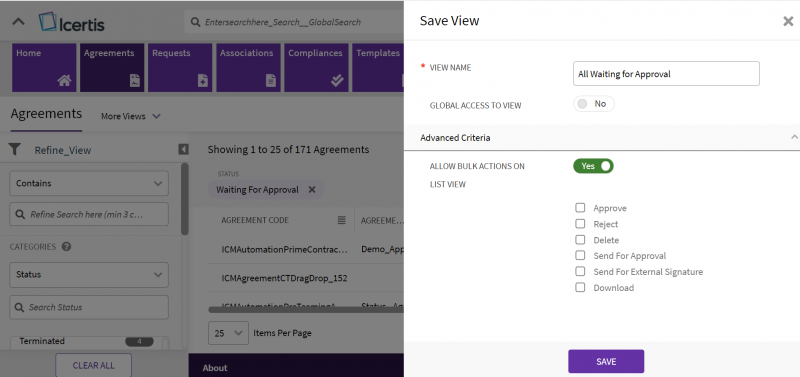The image size is (800, 377).
Task: Click the house icon on the Home tile
Action: click(64, 80)
